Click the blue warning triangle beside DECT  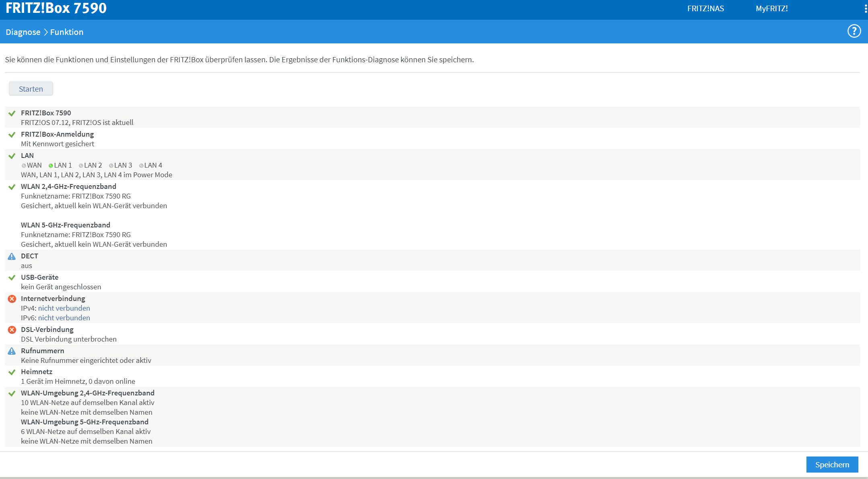12,256
